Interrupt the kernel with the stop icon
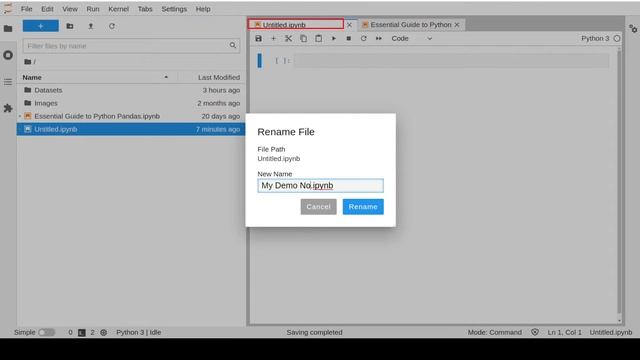This screenshot has height=360, width=640. coord(349,38)
